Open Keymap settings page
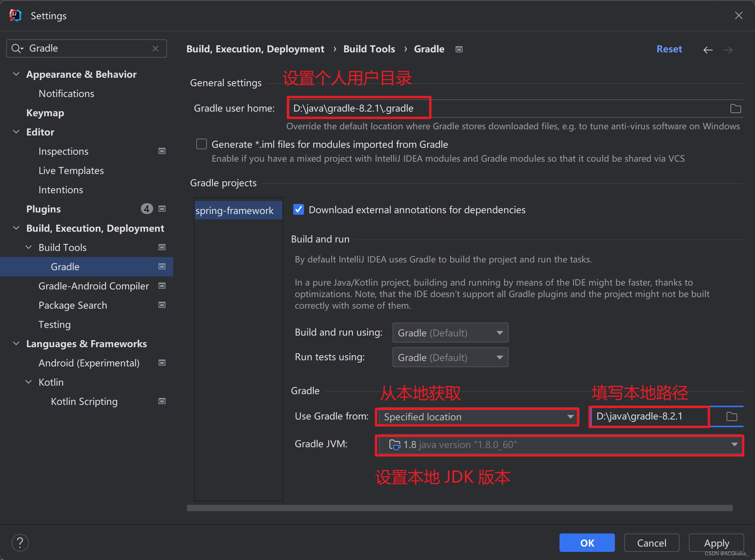 (x=45, y=113)
